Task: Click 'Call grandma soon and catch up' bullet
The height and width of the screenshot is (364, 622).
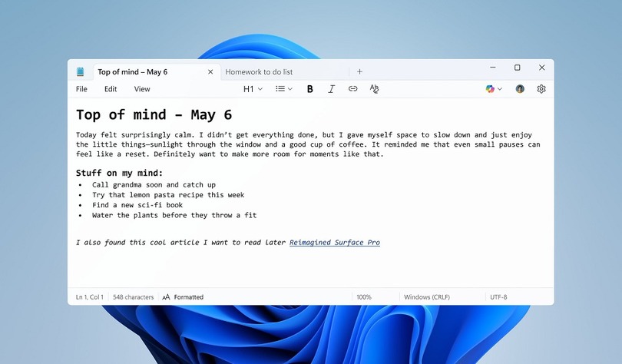Action: [x=154, y=185]
